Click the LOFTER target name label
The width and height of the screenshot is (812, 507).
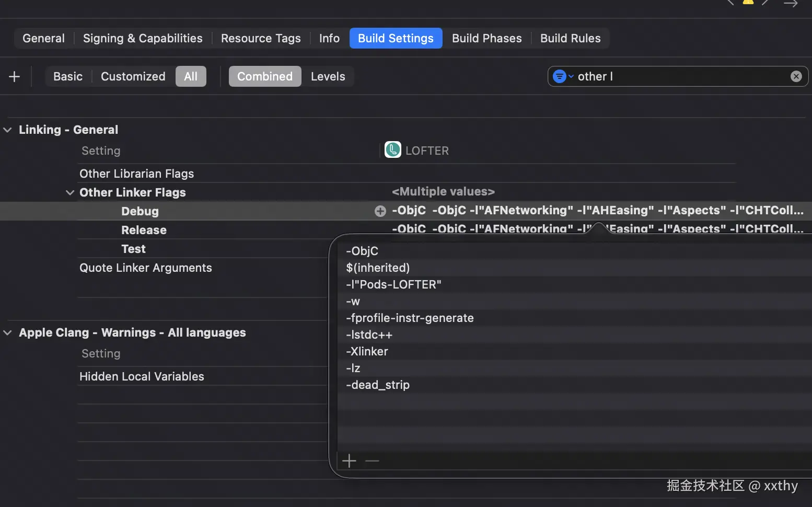point(427,151)
